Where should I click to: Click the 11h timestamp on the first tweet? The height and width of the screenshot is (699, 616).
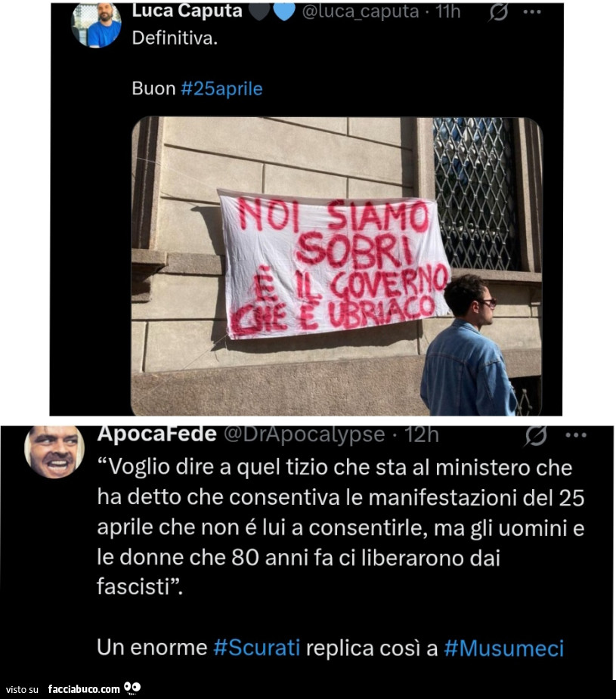[448, 12]
